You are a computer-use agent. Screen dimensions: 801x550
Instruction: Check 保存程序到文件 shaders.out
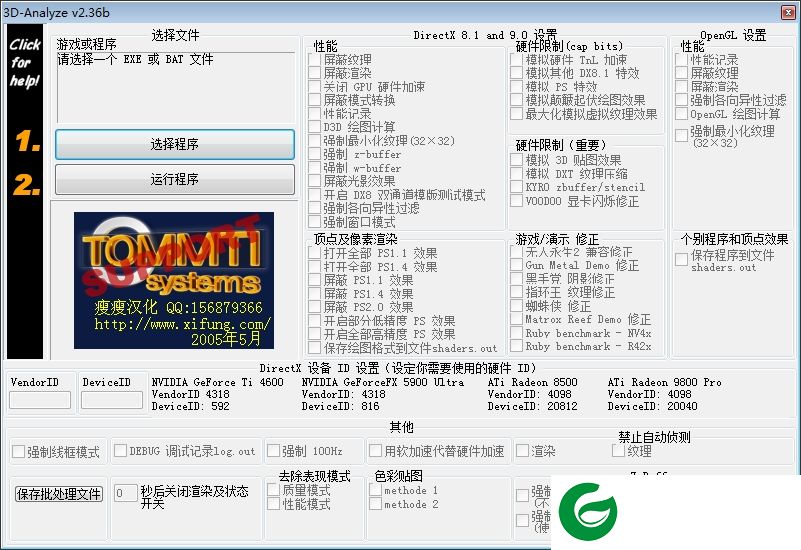click(x=681, y=259)
